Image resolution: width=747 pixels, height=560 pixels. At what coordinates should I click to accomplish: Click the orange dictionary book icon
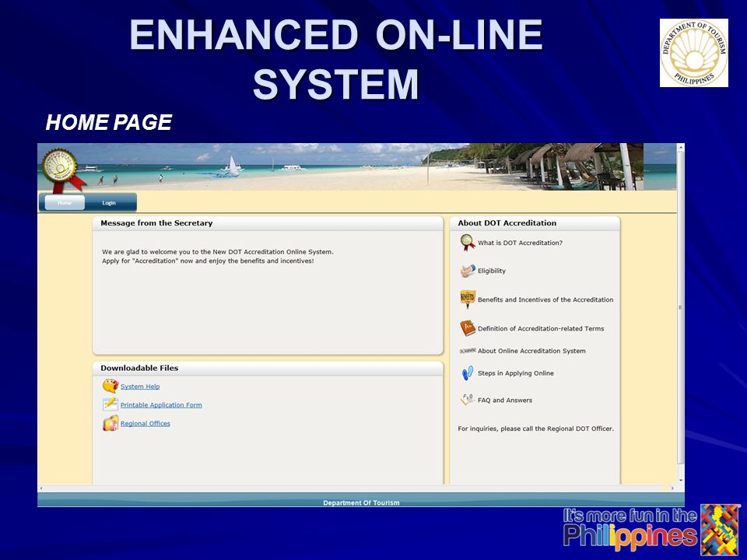click(468, 327)
